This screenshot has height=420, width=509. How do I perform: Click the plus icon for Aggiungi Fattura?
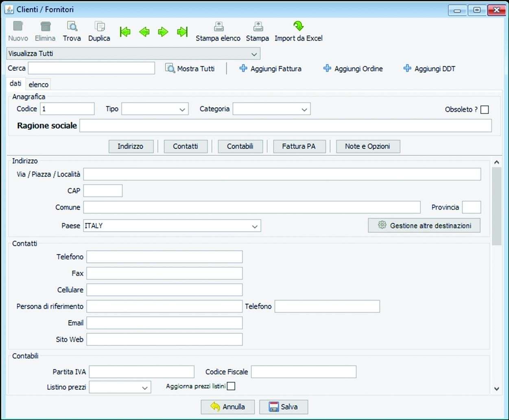pos(243,68)
